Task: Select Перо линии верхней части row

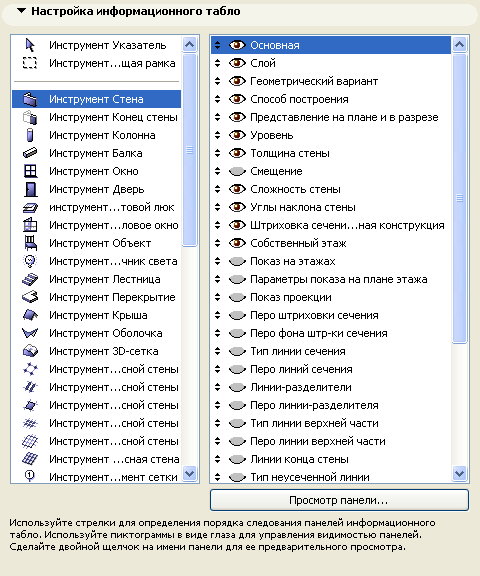Action: (x=331, y=441)
